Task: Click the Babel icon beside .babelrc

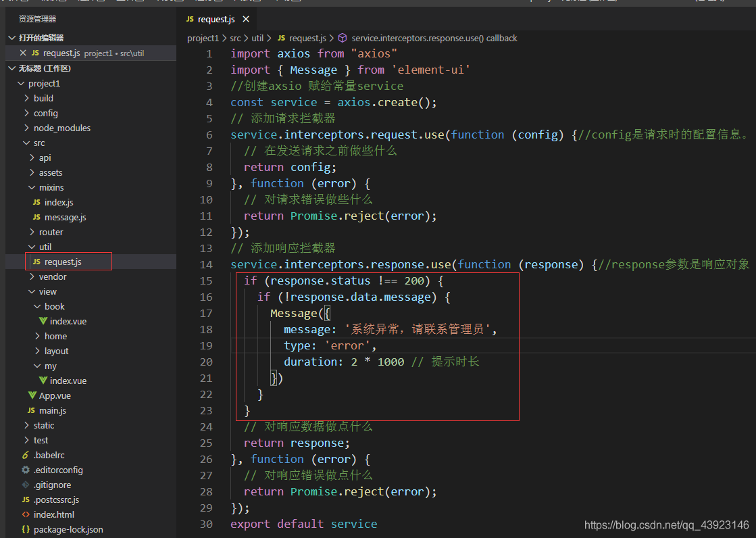Action: point(26,455)
